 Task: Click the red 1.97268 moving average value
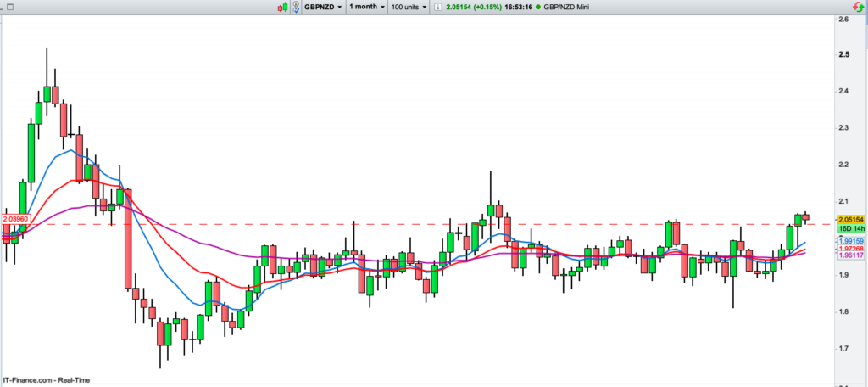coord(851,249)
